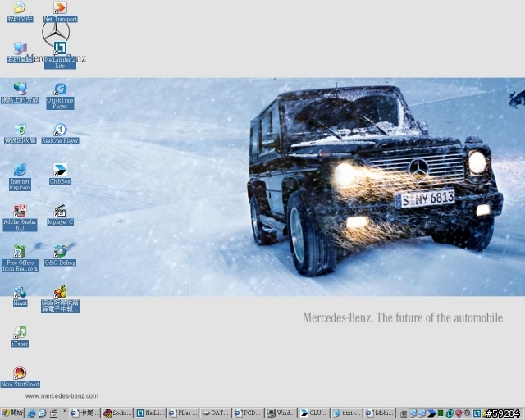Switch to the t.txt taskbar window
525x420 pixels.
point(347,413)
